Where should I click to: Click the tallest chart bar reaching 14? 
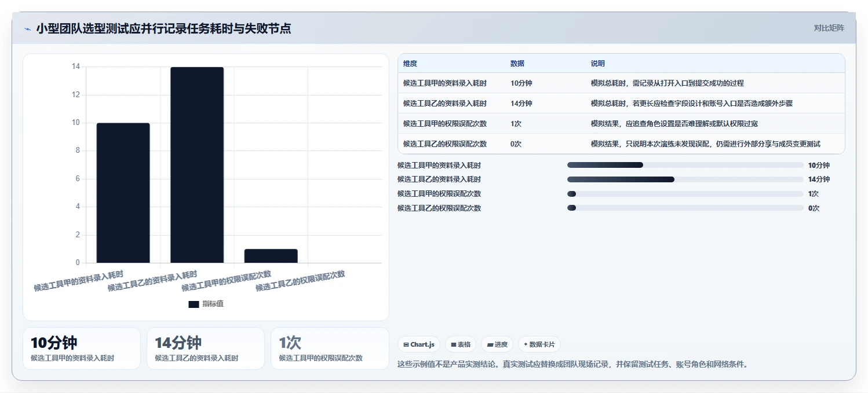coord(197,165)
